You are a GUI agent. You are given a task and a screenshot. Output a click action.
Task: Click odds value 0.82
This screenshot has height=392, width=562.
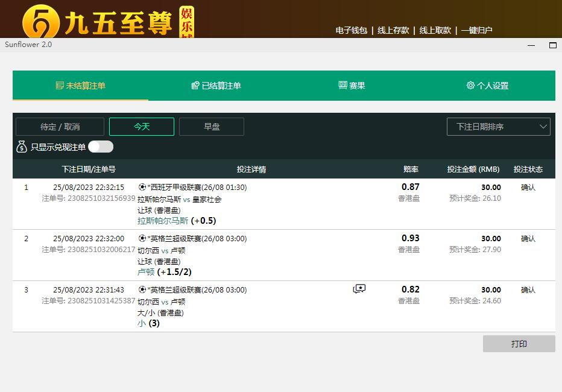[x=411, y=289]
